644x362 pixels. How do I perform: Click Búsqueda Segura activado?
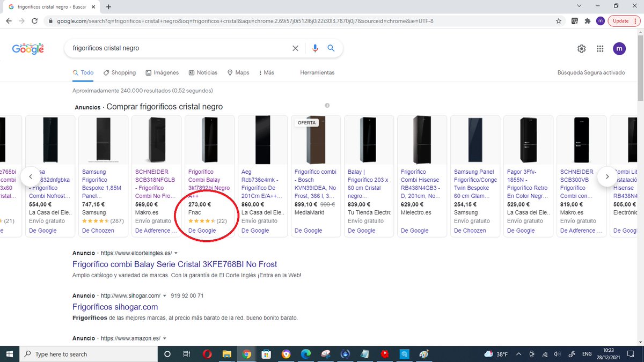[591, 72]
